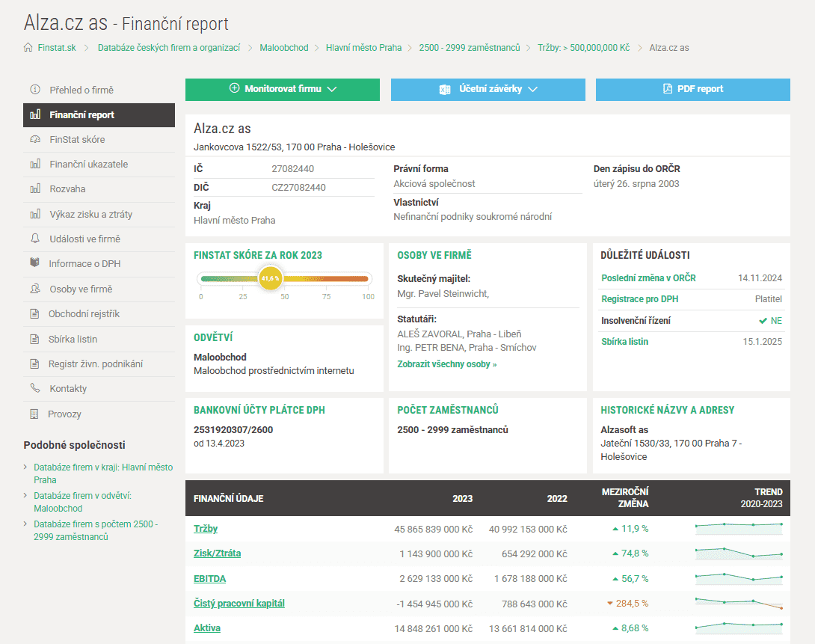Click the bell icon for Události ve firmě
The width and height of the screenshot is (815, 644).
(x=35, y=239)
